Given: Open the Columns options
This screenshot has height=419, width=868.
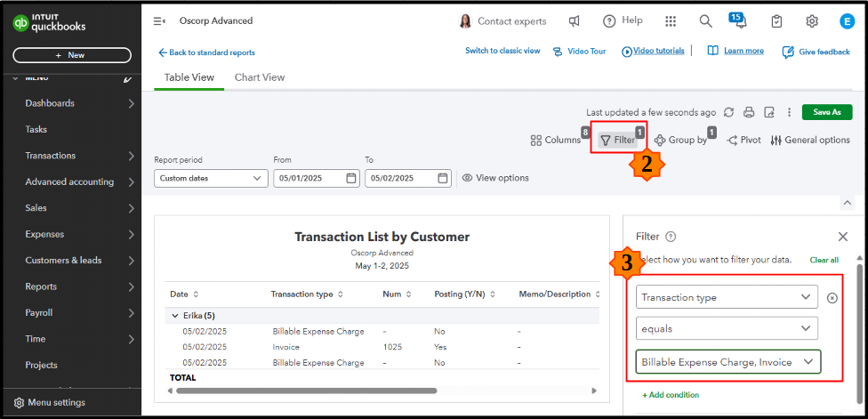Looking at the screenshot, I should (x=556, y=140).
